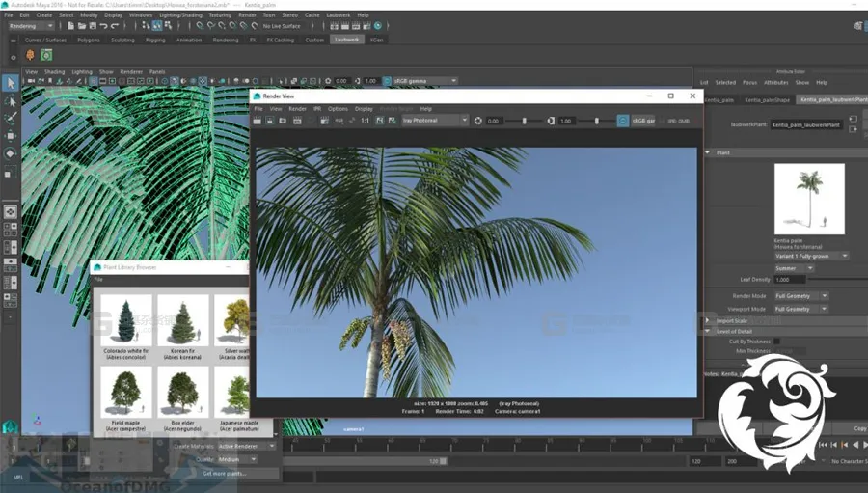The height and width of the screenshot is (493, 868).
Task: Toggle color management button in Render View
Action: pos(623,121)
